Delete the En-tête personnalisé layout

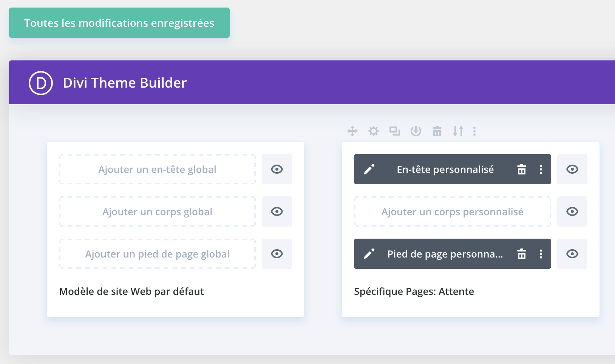(x=522, y=169)
